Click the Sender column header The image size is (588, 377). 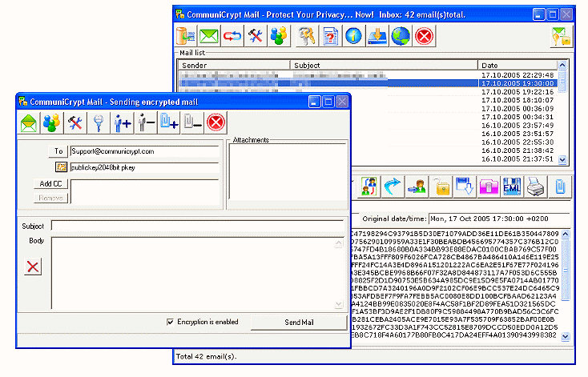tap(234, 65)
